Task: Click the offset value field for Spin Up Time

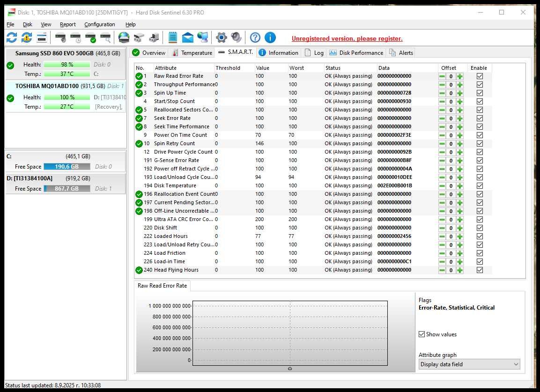Action: (x=451, y=93)
